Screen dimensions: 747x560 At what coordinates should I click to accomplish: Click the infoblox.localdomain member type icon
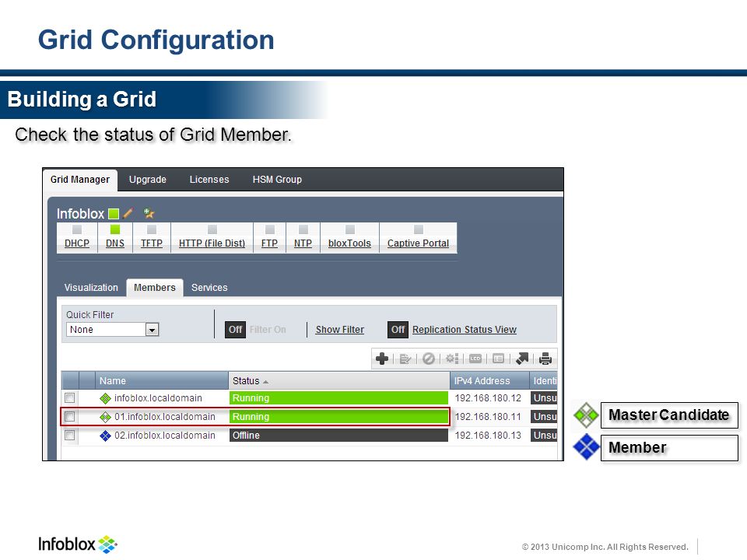[x=105, y=398]
